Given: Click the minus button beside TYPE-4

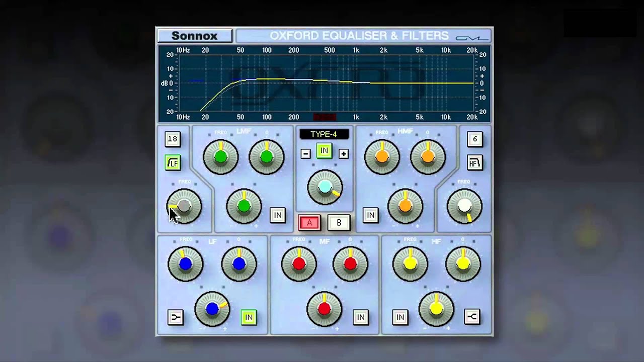Looking at the screenshot, I should pyautogui.click(x=305, y=154).
